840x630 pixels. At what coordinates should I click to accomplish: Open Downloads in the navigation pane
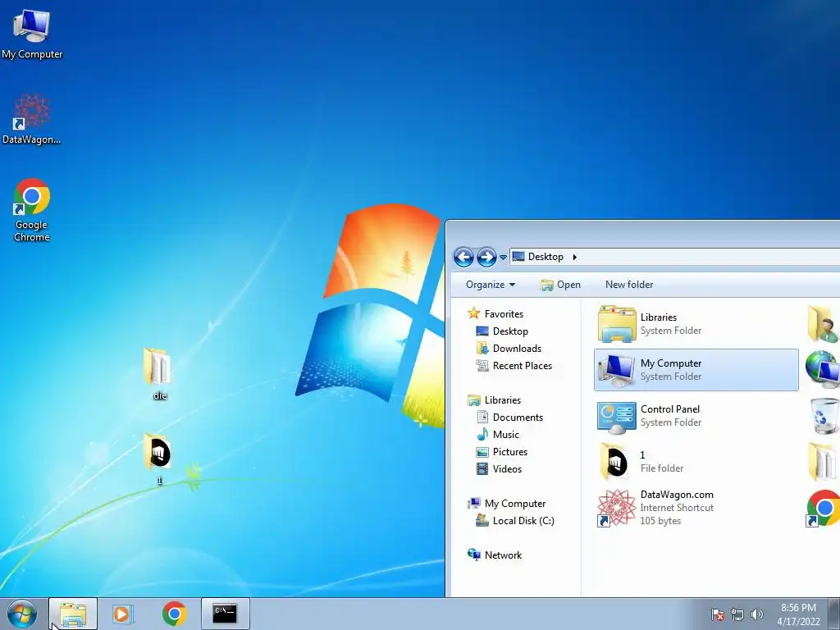pos(509,348)
